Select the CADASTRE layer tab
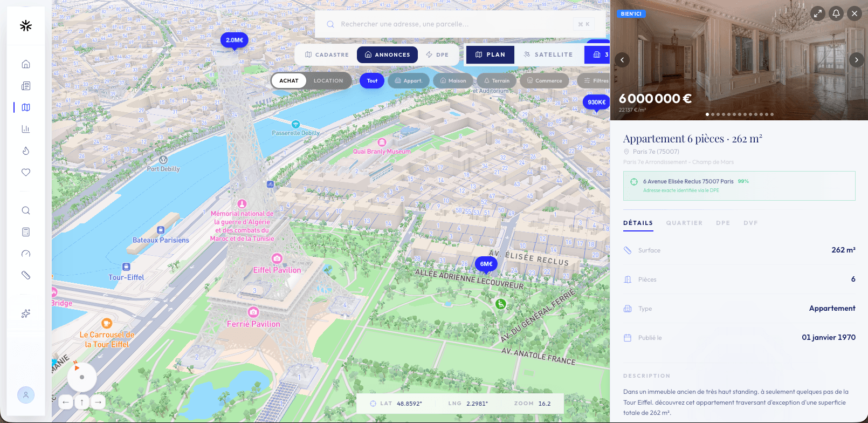 coord(327,54)
